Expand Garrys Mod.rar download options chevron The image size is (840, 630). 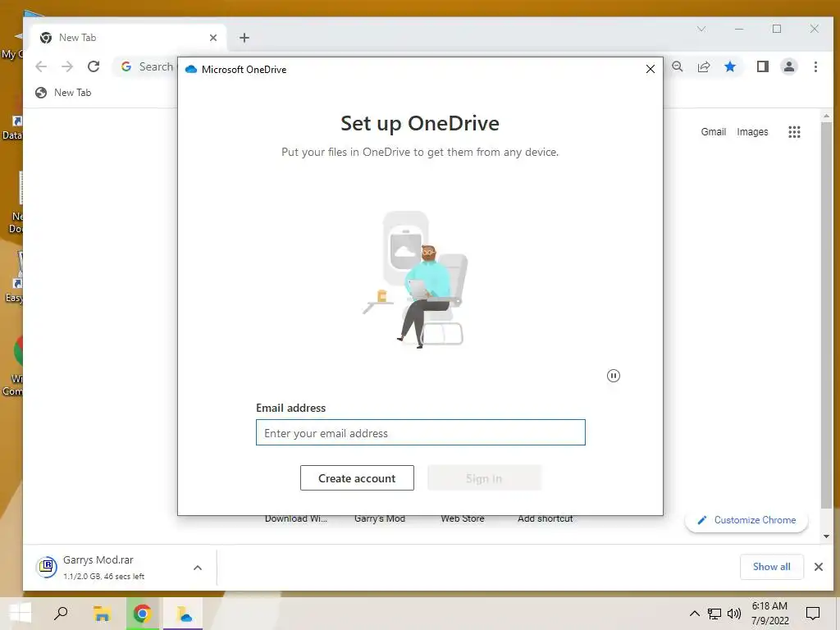coord(198,568)
